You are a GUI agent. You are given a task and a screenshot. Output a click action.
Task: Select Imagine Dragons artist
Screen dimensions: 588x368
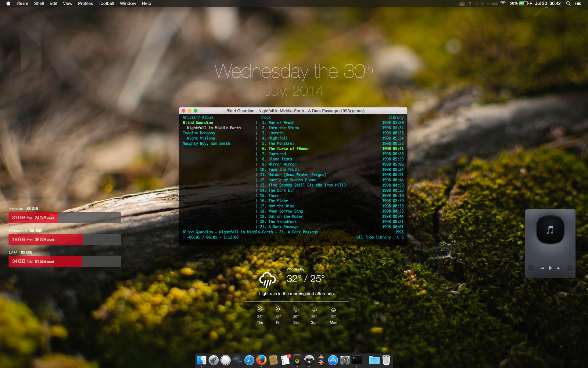click(x=199, y=133)
